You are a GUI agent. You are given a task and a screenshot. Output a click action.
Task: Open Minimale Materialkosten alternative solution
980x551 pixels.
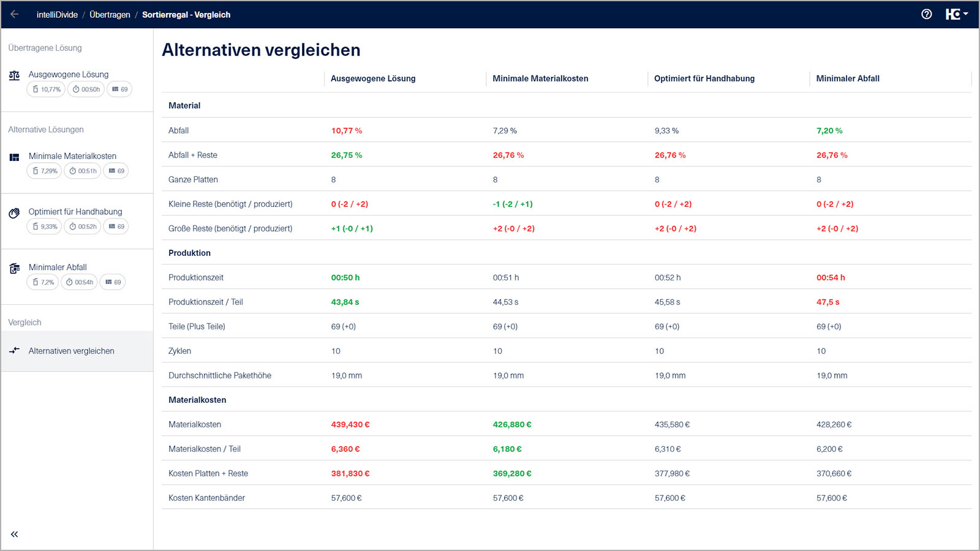coord(72,156)
